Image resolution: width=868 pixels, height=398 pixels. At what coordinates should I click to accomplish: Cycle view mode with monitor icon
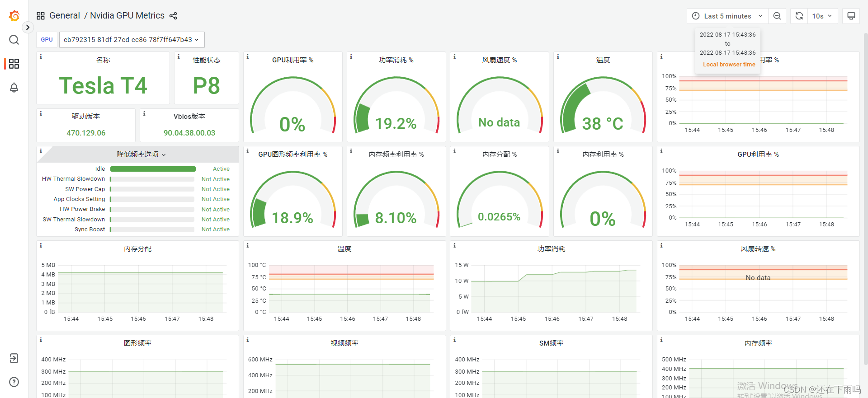[851, 16]
